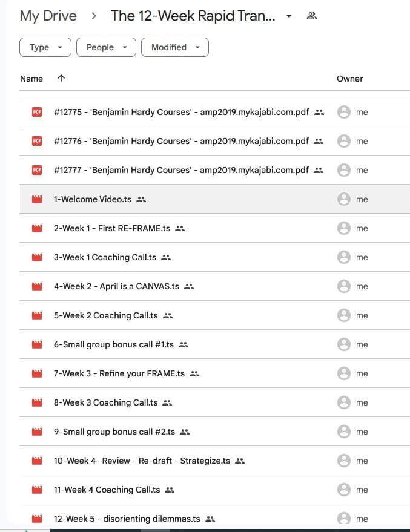410x532 pixels.
Task: Select file 4-Week 2 - April is a CANVAS.ts
Action: point(116,286)
